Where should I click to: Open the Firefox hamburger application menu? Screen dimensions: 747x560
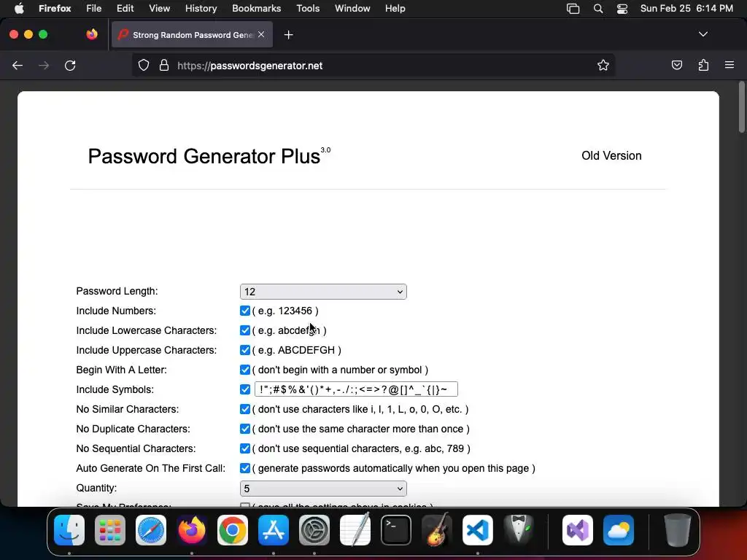tap(729, 65)
